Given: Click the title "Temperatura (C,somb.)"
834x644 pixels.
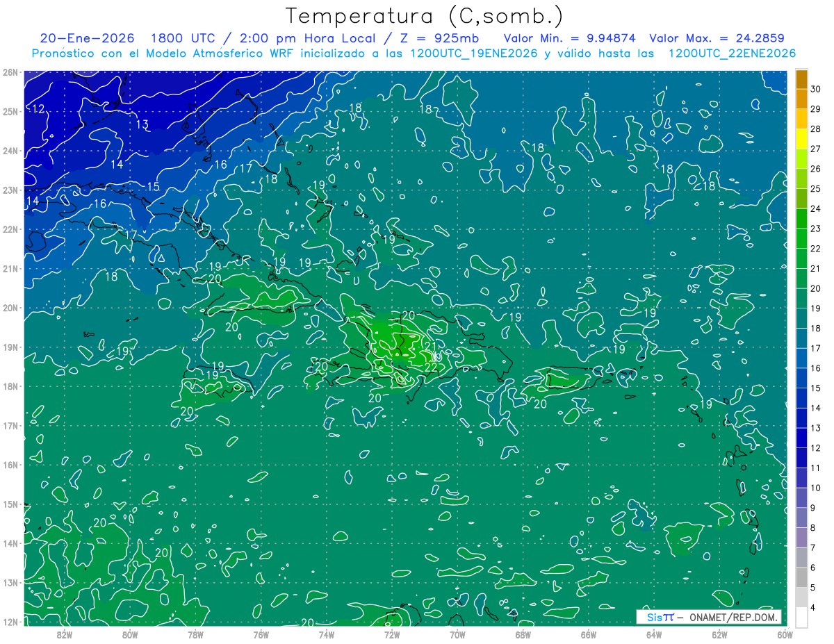Looking at the screenshot, I should coord(425,16).
